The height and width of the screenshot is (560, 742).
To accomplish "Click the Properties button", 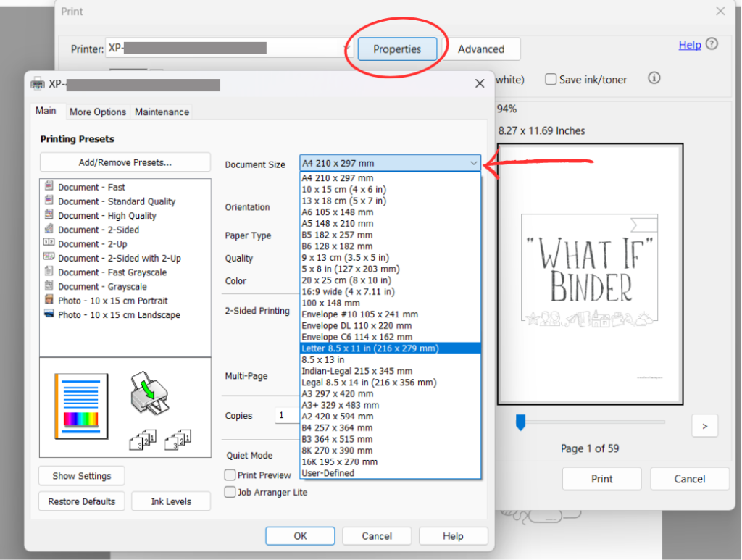I will click(397, 49).
